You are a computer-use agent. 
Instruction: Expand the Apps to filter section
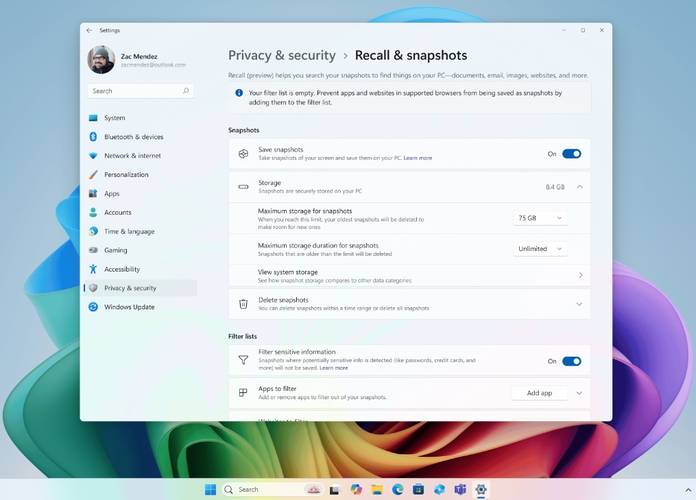click(579, 393)
